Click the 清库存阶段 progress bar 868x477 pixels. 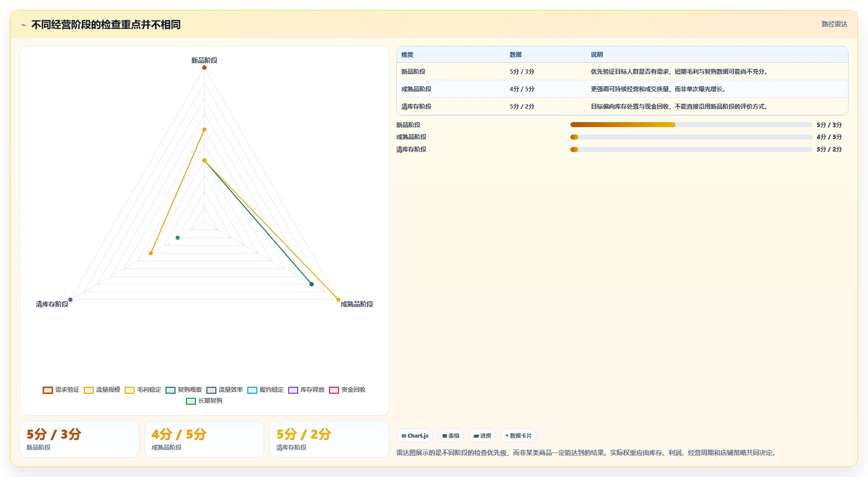(x=691, y=150)
